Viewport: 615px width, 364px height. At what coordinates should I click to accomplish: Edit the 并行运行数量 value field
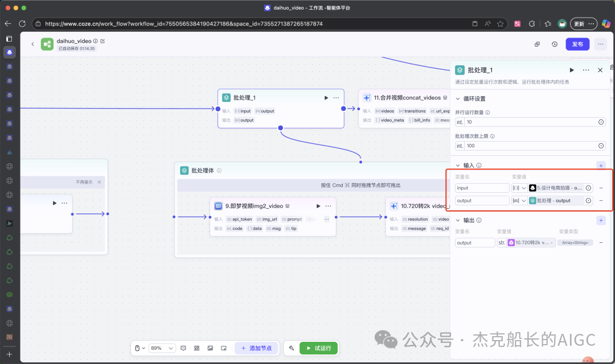(531, 122)
